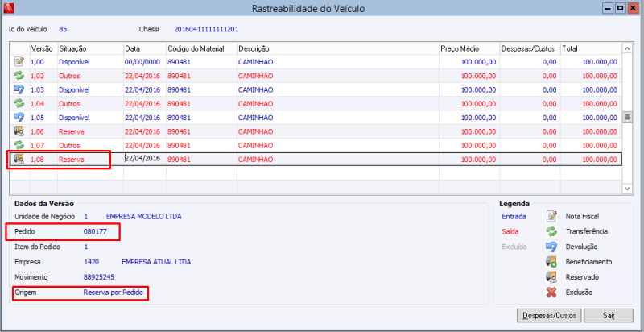Click the transfer icon in row 1,04
Viewport: 644px width, 332px height.
point(19,103)
